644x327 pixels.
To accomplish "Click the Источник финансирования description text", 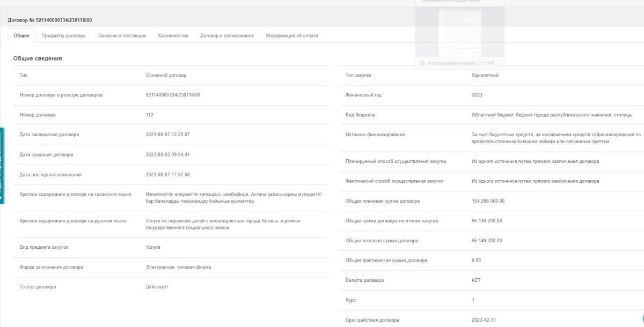I will 552,138.
